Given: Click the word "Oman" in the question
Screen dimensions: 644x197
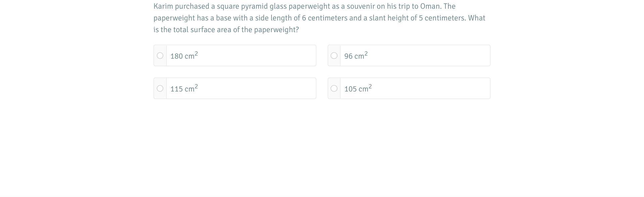Looking at the screenshot, I should 430,6.
